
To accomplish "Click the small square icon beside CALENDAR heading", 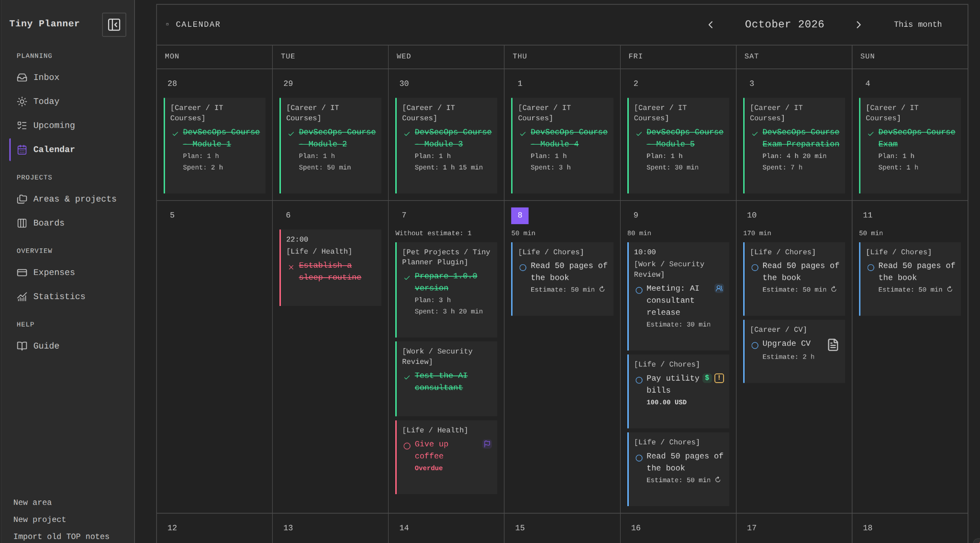I will click(x=167, y=24).
